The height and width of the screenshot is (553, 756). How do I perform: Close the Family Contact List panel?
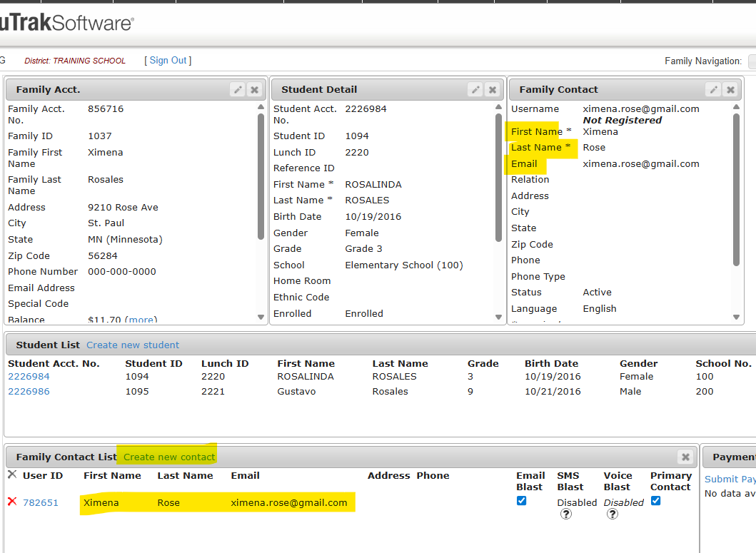[x=685, y=457]
